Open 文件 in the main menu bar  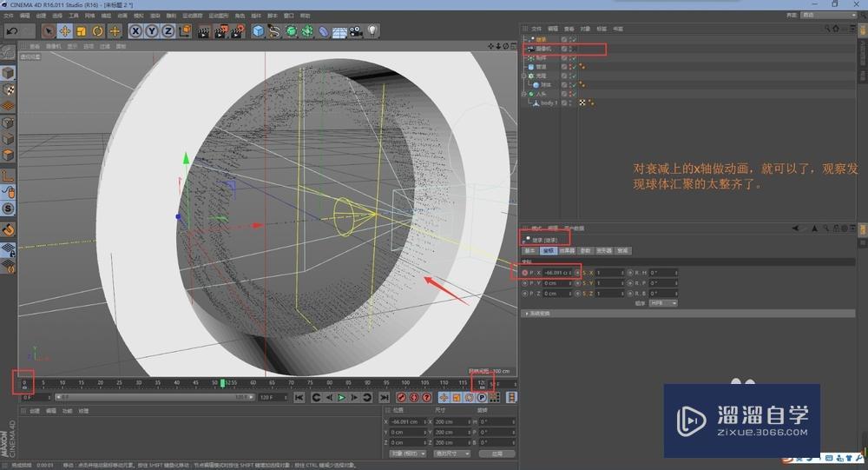(9, 16)
